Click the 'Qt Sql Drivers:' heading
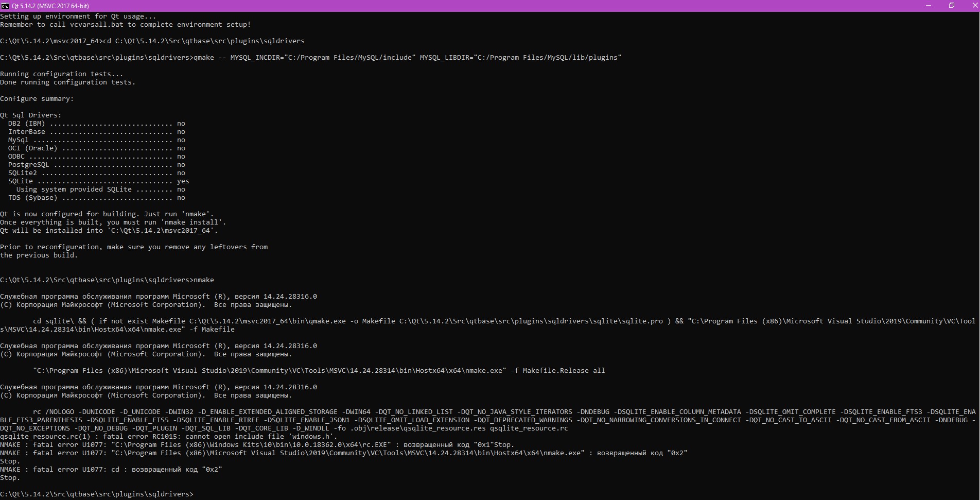This screenshot has height=500, width=980. point(31,115)
